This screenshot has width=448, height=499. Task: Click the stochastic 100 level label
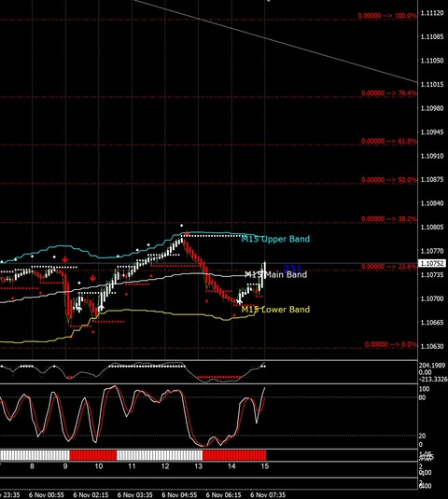424,389
